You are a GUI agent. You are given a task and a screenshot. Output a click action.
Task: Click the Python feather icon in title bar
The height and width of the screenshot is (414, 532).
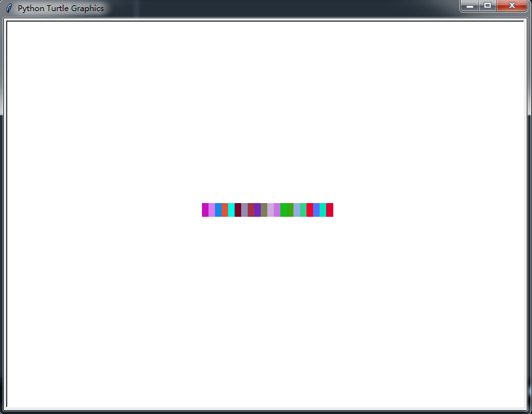click(x=9, y=8)
